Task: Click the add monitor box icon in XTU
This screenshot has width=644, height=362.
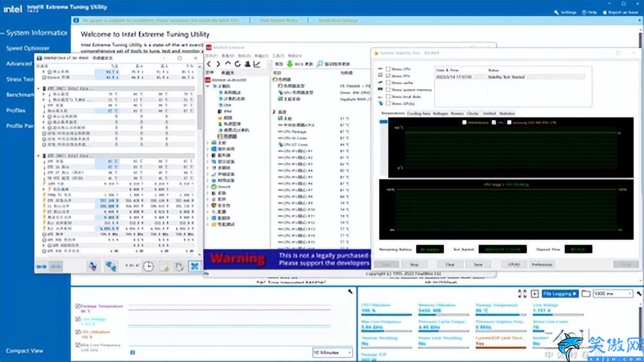Action: [535, 293]
